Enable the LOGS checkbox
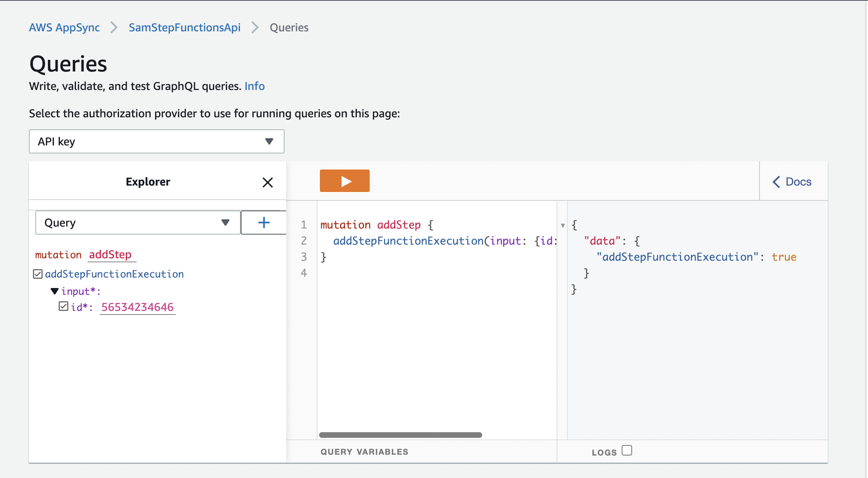 (627, 450)
